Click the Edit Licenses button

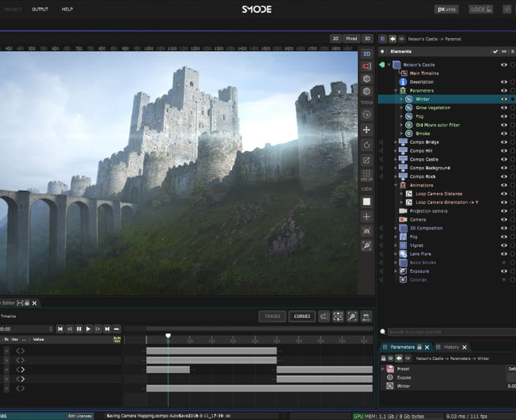coord(80,415)
